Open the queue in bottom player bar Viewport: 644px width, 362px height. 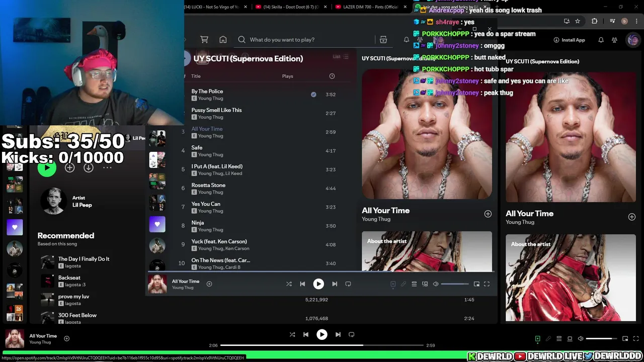coord(559,339)
